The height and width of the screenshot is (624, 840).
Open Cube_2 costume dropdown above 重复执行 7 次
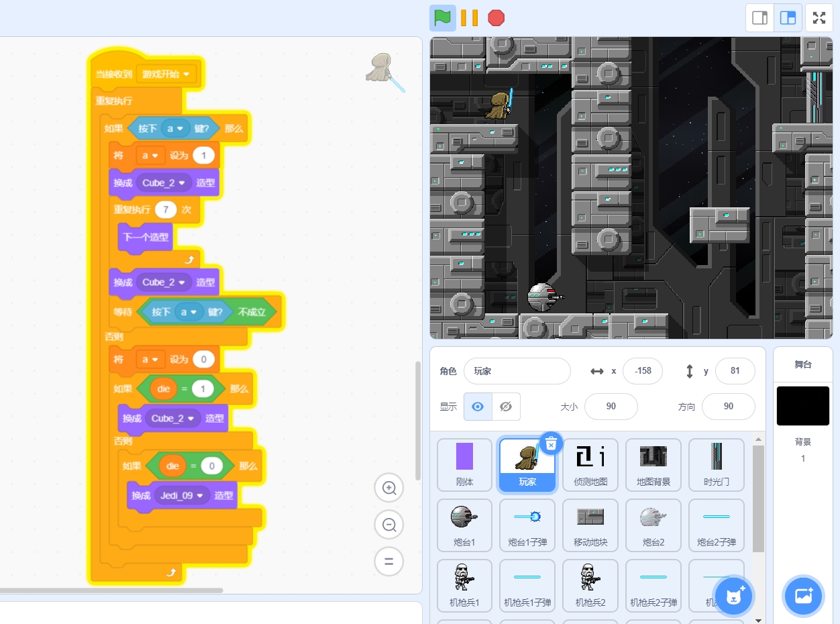164,183
